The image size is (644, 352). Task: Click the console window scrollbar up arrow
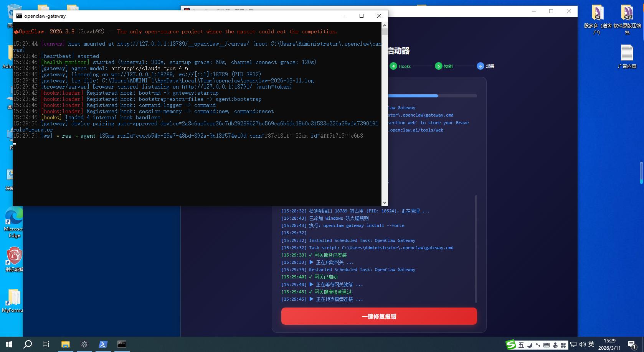click(385, 25)
